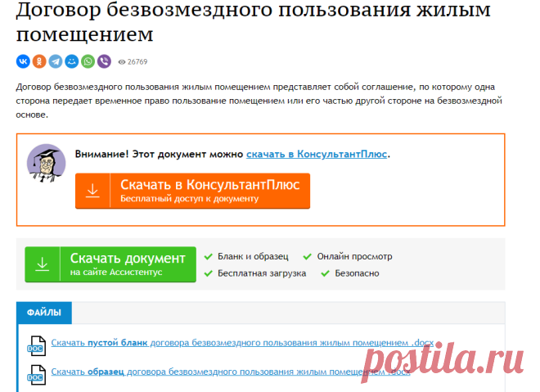
Task: Click download arrow on green button
Action: coord(43,264)
